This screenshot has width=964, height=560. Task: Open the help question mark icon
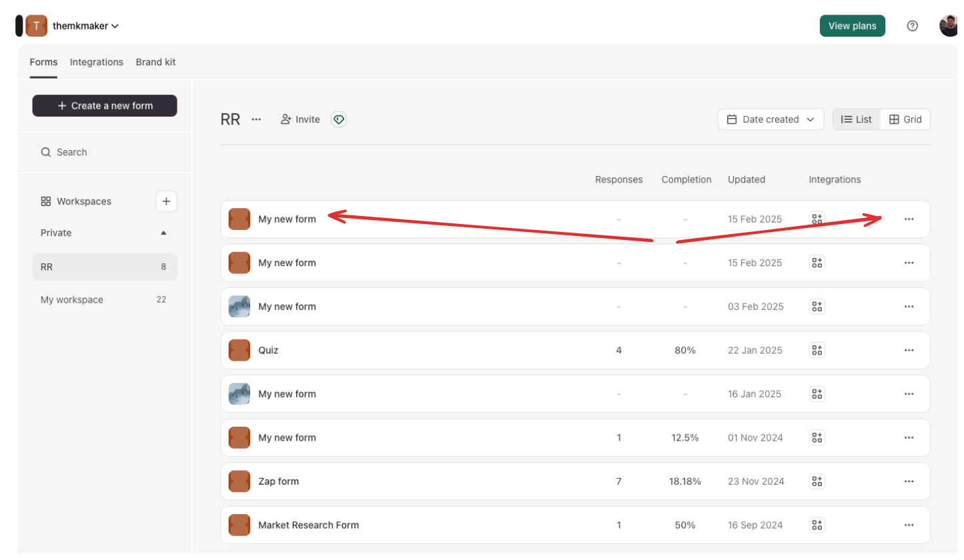912,26
